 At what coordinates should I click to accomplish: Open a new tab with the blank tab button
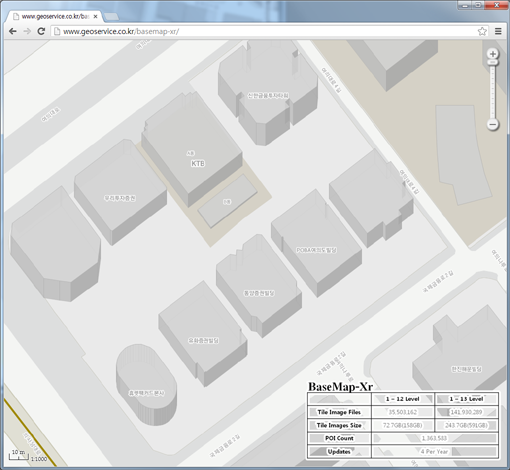[111, 17]
